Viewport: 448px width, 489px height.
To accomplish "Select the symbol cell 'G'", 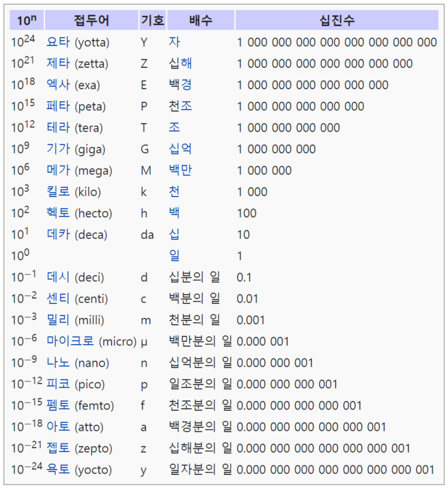I will pyautogui.click(x=144, y=149).
